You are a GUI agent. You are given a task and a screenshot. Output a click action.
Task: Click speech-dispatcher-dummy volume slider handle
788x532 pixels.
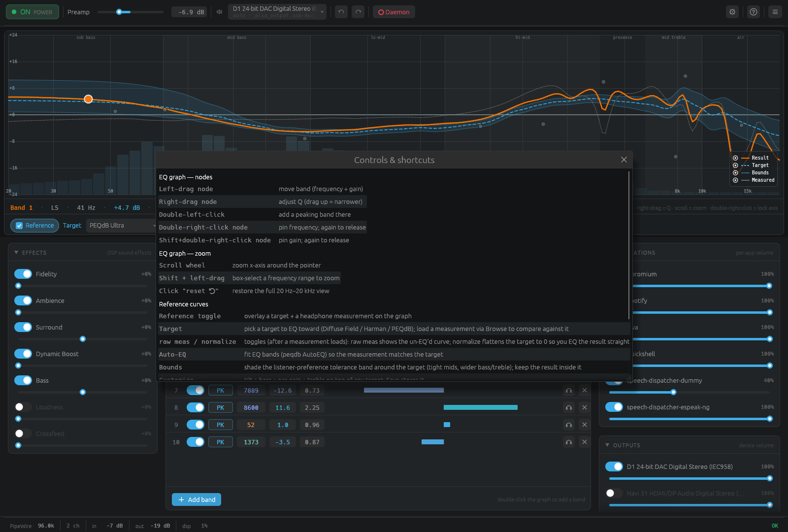click(x=673, y=392)
